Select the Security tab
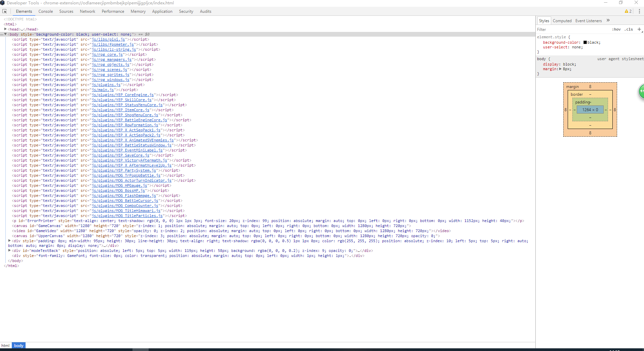This screenshot has height=351, width=644. (186, 11)
